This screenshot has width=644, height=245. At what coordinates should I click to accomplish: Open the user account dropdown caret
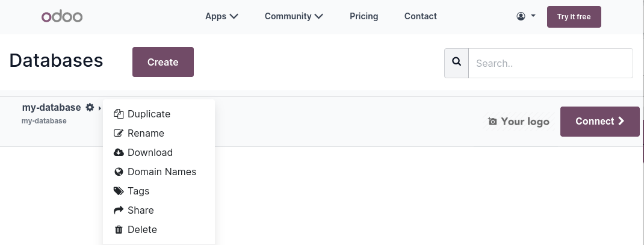533,16
